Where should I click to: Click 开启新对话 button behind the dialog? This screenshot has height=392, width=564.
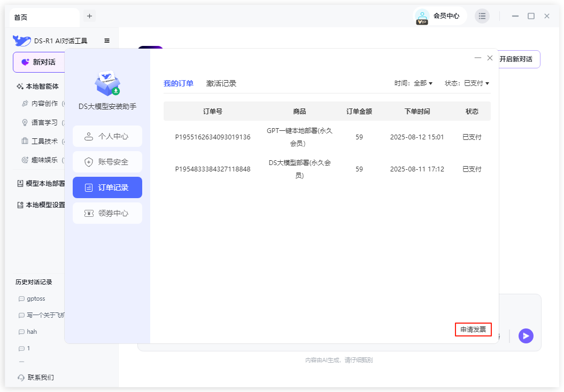click(x=519, y=59)
